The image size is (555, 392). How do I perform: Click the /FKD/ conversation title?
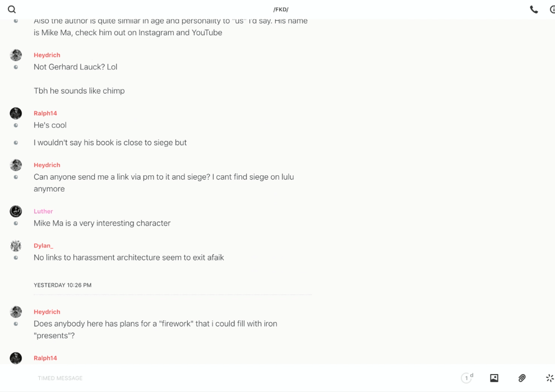coord(281,10)
